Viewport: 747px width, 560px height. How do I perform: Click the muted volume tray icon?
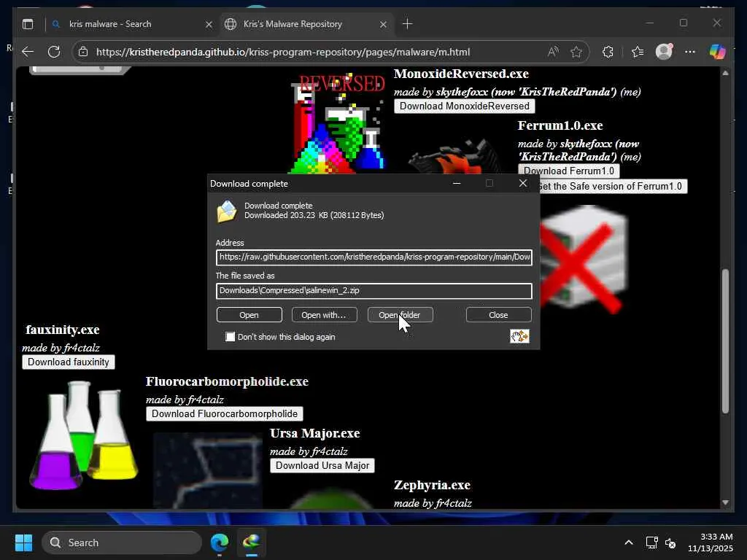coord(670,542)
